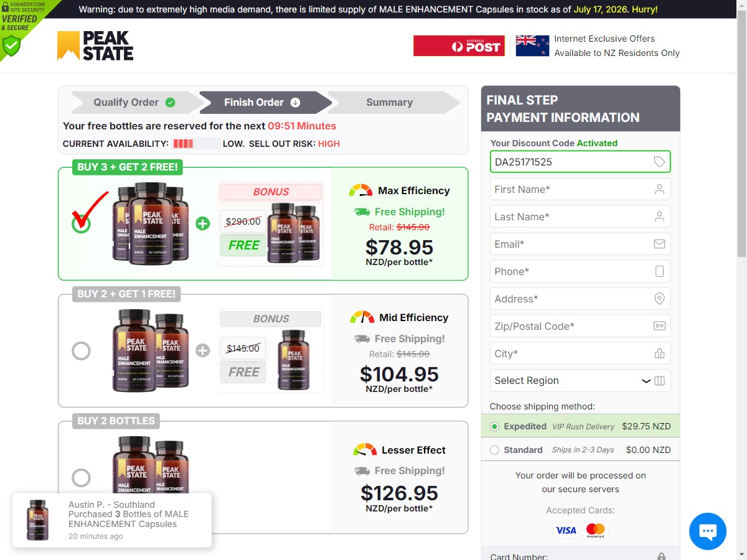747x560 pixels.
Task: Click the green Free Shipping truck icon
Action: [362, 212]
